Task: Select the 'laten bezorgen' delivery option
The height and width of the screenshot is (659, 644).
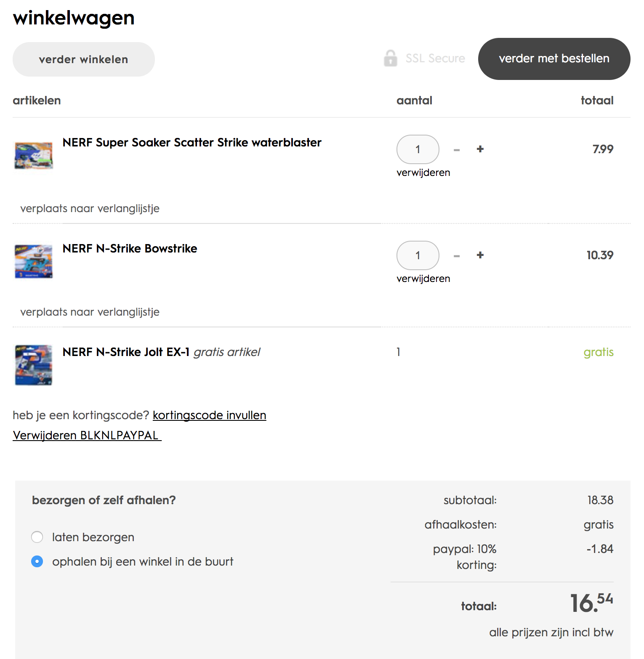Action: coord(37,537)
